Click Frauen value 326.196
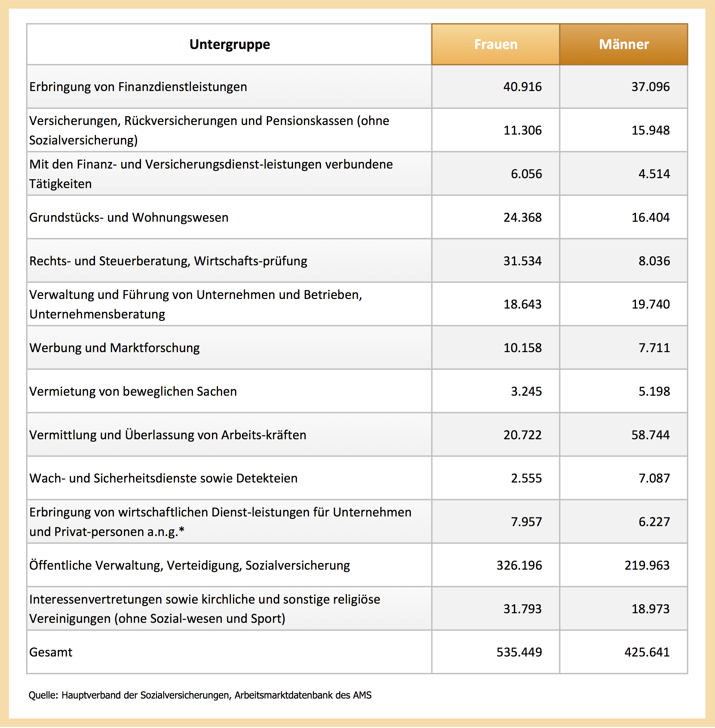The image size is (715, 728). coord(519,565)
